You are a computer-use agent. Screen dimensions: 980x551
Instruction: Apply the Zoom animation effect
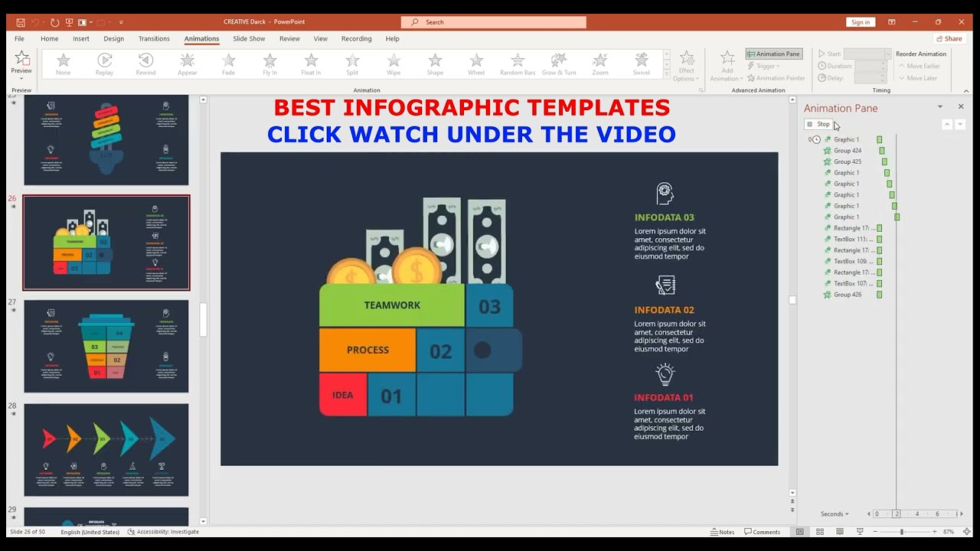[x=600, y=64]
